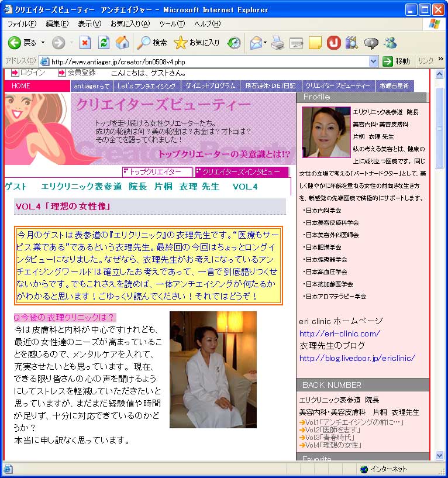Expand the Forward button history dropdown arrow
The width and height of the screenshot is (448, 478).
(71, 43)
